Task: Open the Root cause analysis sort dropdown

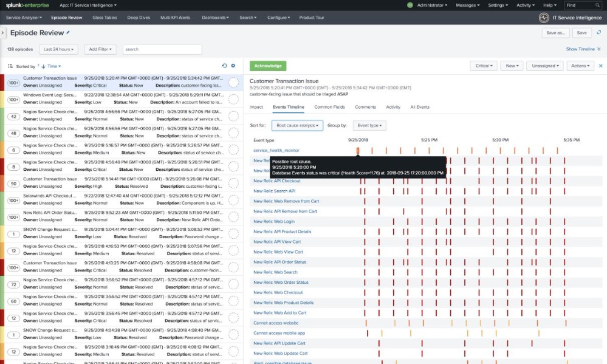Action: pyautogui.click(x=297, y=125)
